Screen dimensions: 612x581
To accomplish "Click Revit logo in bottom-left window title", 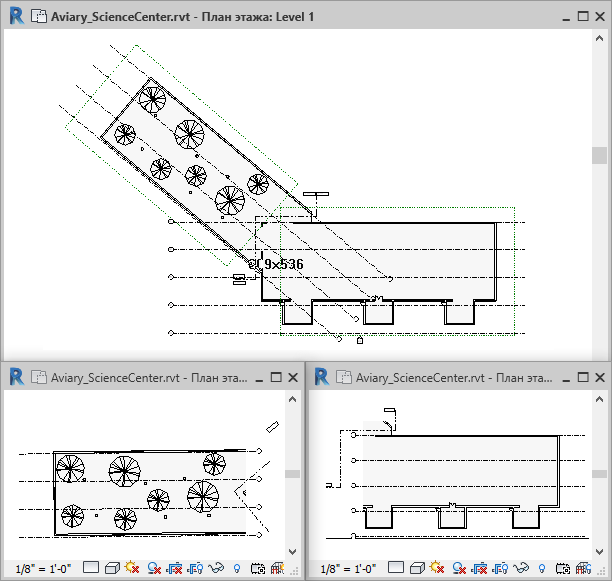I will pos(17,377).
